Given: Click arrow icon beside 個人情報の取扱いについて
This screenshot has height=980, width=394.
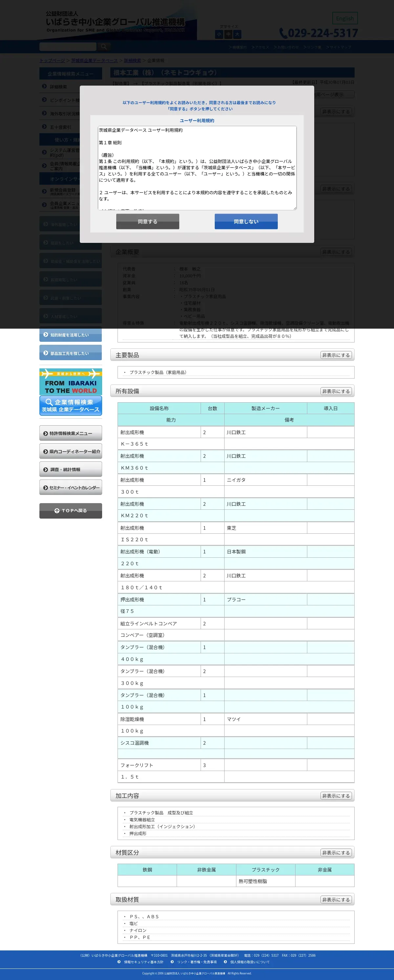Looking at the screenshot, I should click(226, 962).
